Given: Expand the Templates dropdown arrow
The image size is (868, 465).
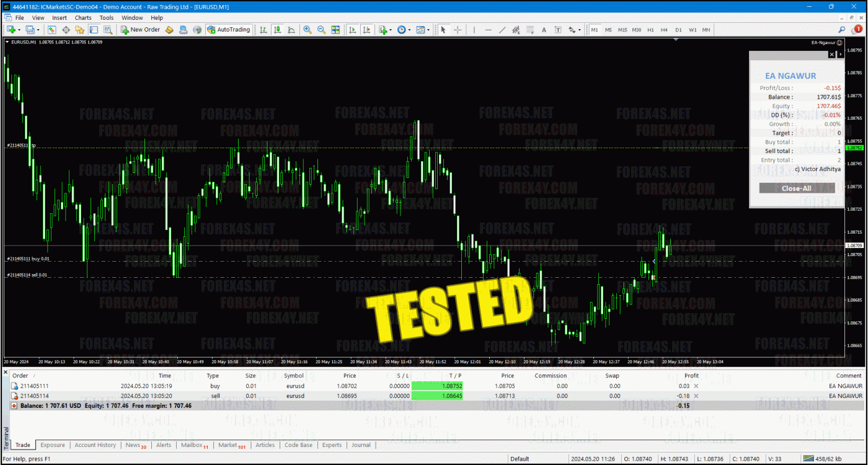Looking at the screenshot, I should click(428, 30).
